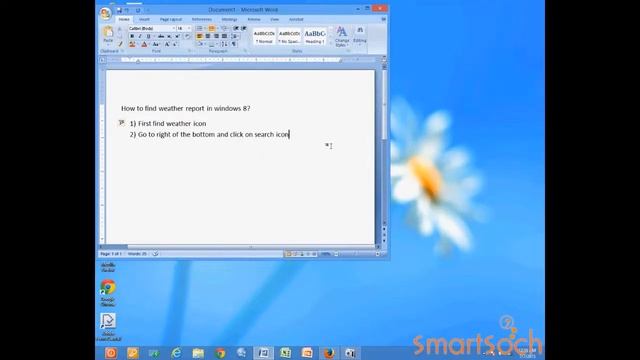The width and height of the screenshot is (640, 360).
Task: Expand the Borders dropdown arrow
Action: point(216,44)
